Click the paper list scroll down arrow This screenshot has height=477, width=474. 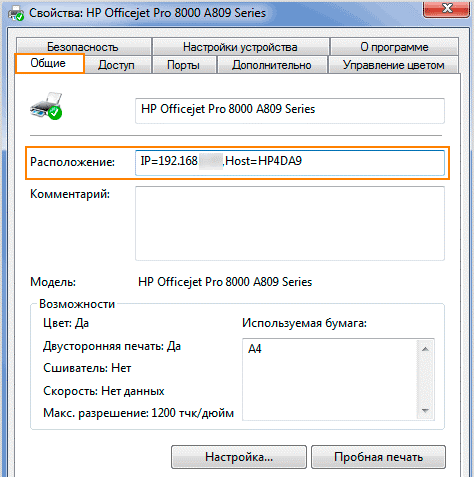pos(425,410)
